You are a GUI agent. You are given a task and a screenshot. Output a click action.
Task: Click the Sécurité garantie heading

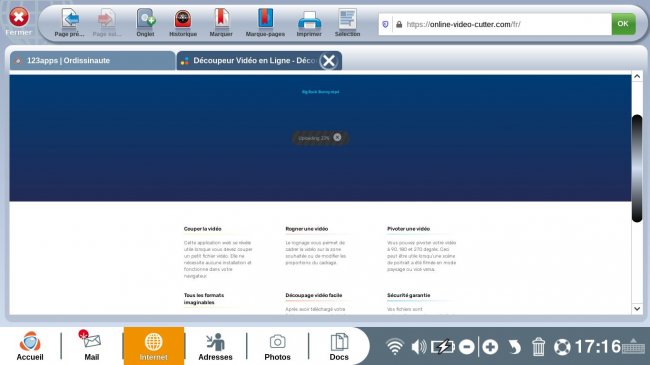click(409, 295)
